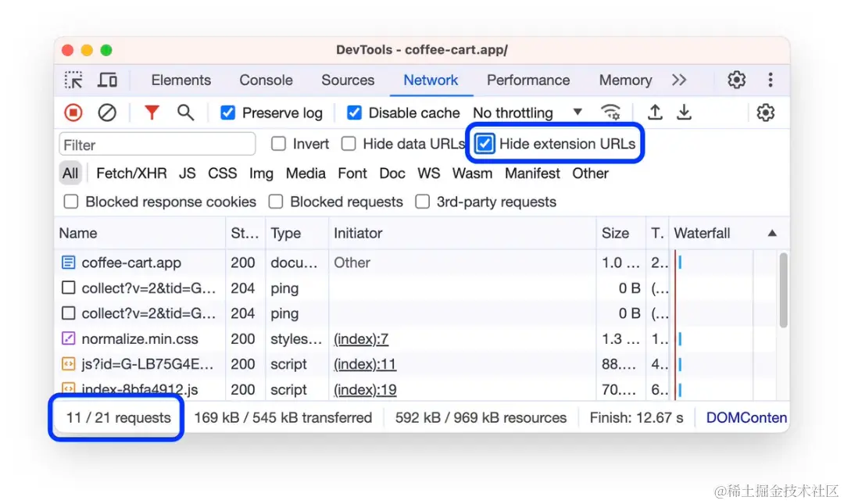
Task: Click the script icon of index-8bfa4912.js
Action: pos(68,388)
